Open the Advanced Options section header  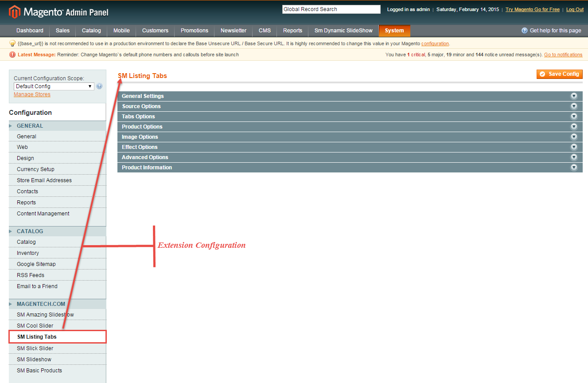350,157
